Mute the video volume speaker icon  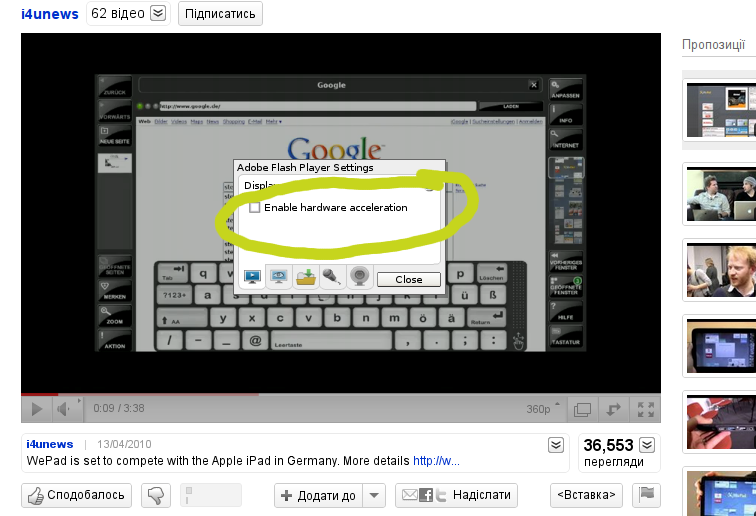(x=64, y=409)
